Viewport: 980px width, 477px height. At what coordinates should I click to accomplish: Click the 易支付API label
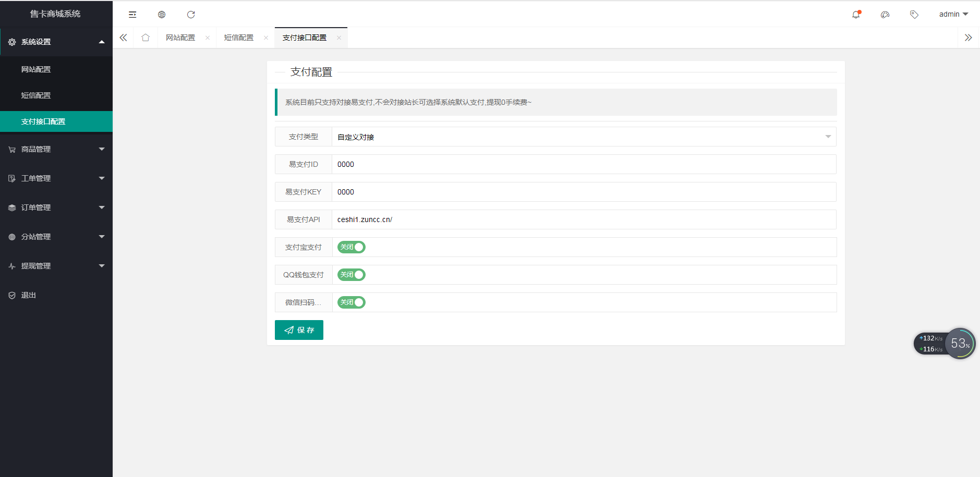click(304, 219)
